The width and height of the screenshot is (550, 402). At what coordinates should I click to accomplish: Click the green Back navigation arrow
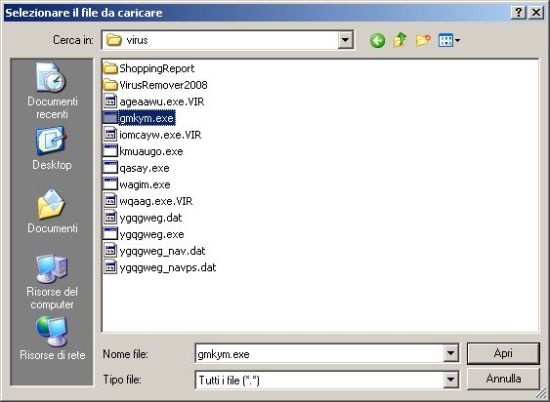pyautogui.click(x=377, y=41)
